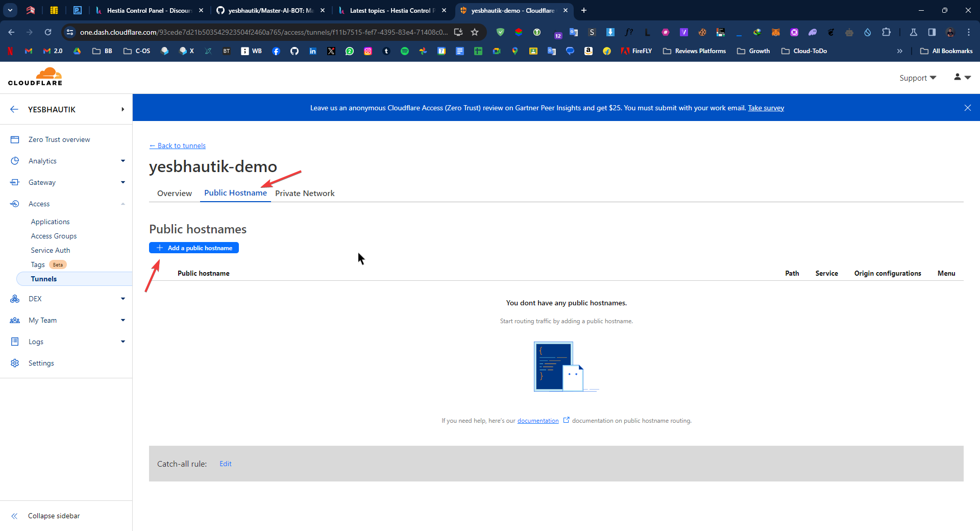The image size is (980, 531).
Task: Click the Cloudflare logo
Action: (x=35, y=77)
